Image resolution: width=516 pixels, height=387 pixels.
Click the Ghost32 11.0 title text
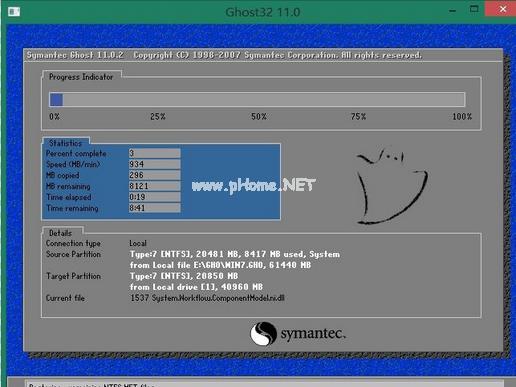point(263,12)
